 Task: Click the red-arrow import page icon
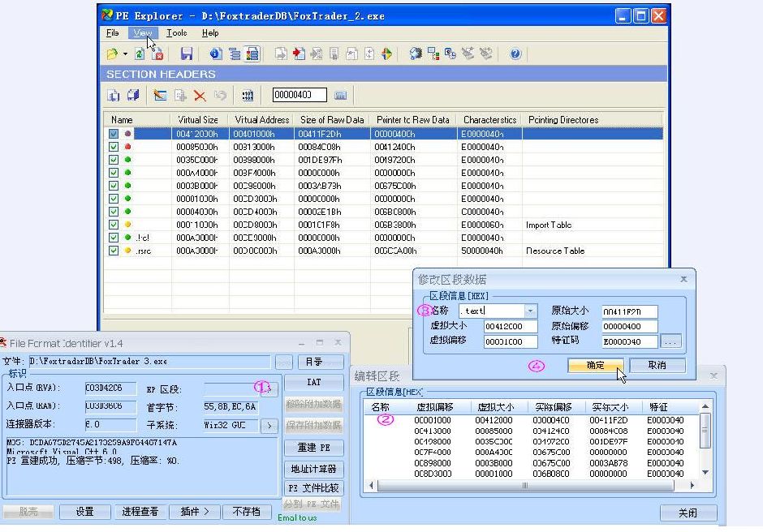click(x=299, y=54)
